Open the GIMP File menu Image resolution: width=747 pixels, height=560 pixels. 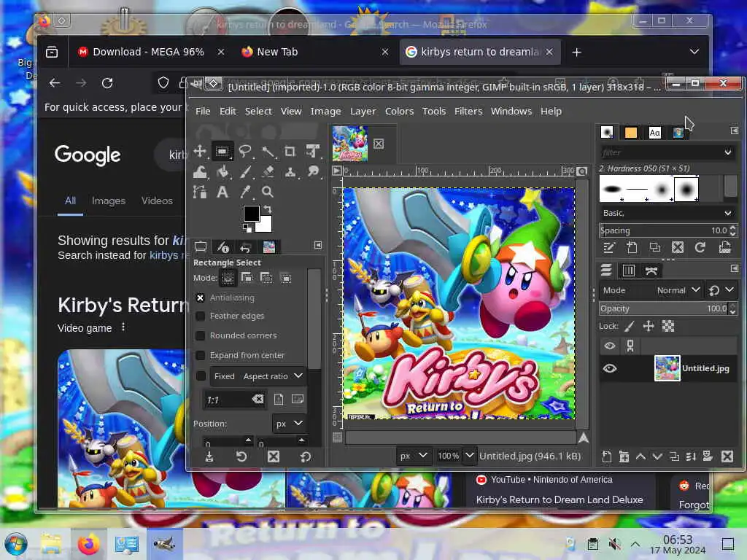pos(203,111)
